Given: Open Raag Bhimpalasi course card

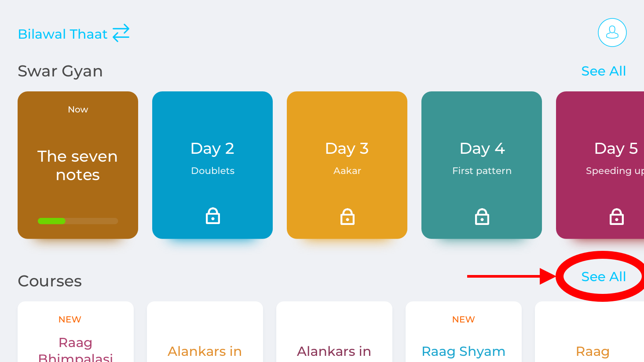Looking at the screenshot, I should pos(76,332).
